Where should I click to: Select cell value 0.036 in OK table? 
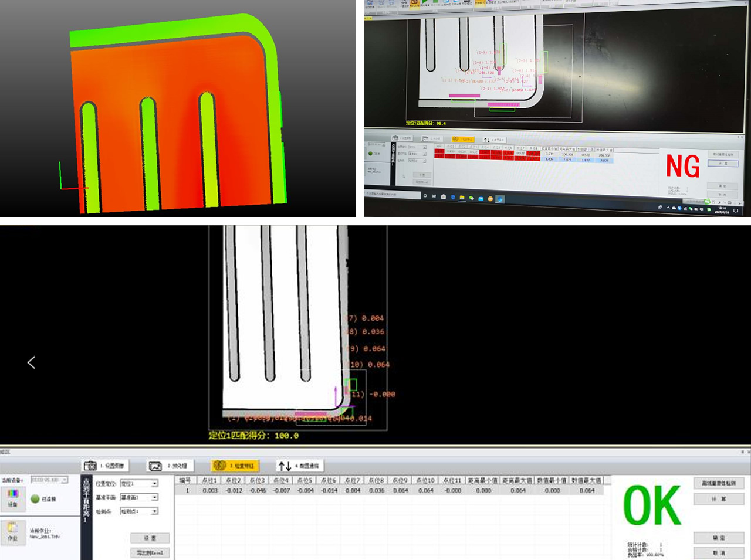[377, 490]
